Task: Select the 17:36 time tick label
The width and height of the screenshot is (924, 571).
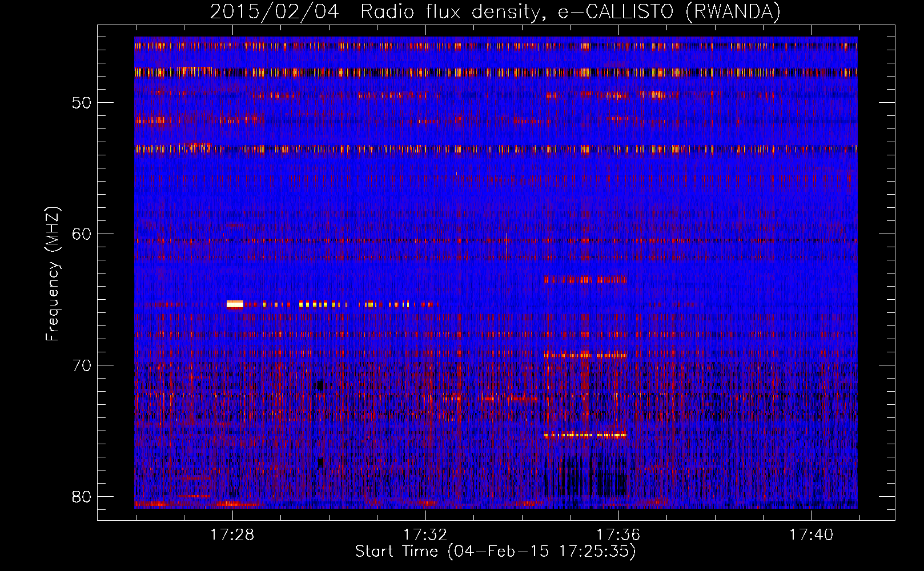Action: click(618, 534)
